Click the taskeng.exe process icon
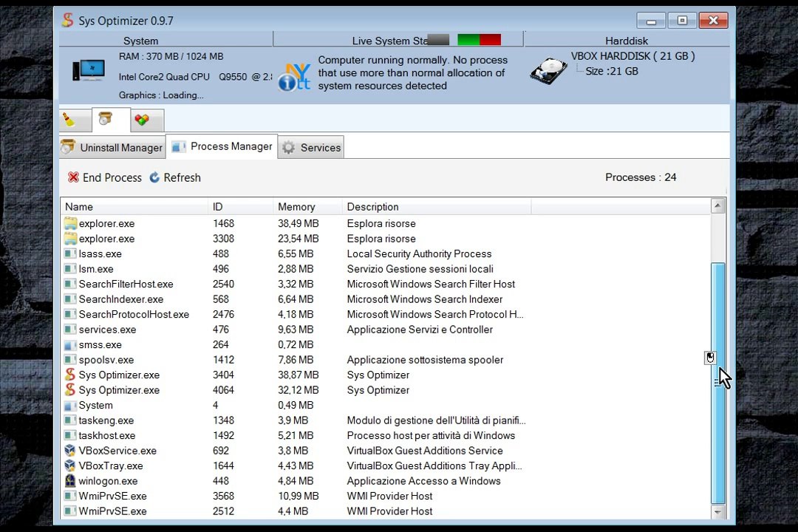Viewport: 798px width, 532px height. 70,420
